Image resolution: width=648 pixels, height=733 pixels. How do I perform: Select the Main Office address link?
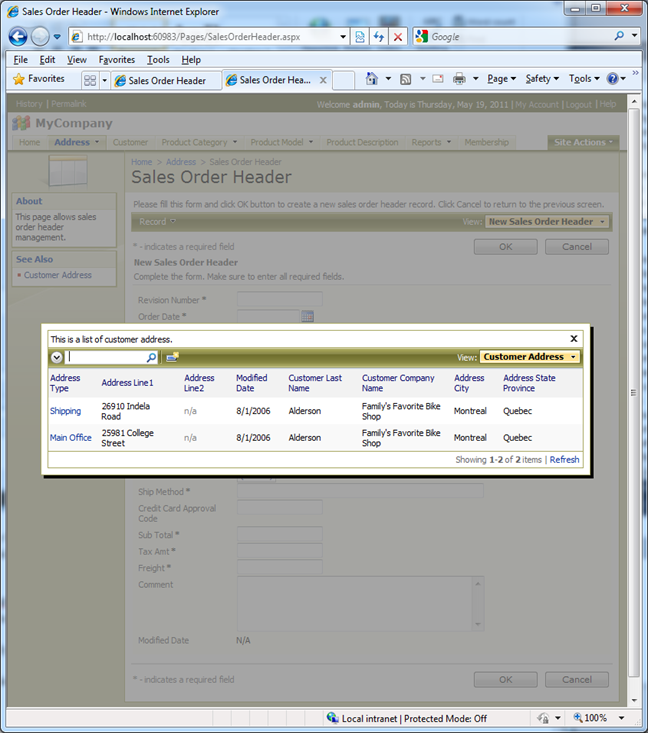tap(70, 438)
